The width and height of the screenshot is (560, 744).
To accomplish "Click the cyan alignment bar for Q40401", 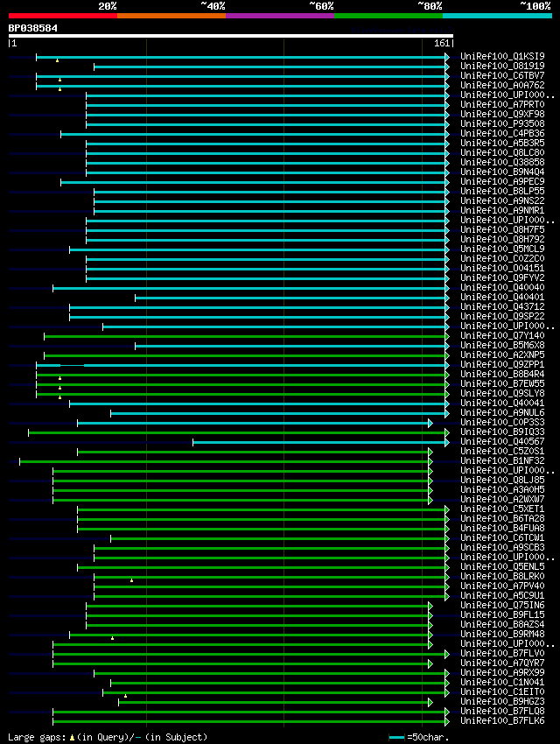I will [290, 298].
